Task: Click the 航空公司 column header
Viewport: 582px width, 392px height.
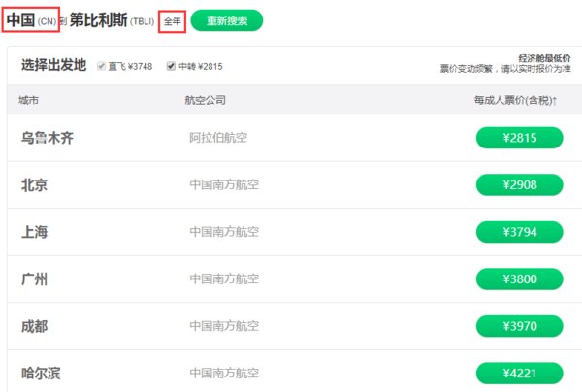Action: coord(205,101)
